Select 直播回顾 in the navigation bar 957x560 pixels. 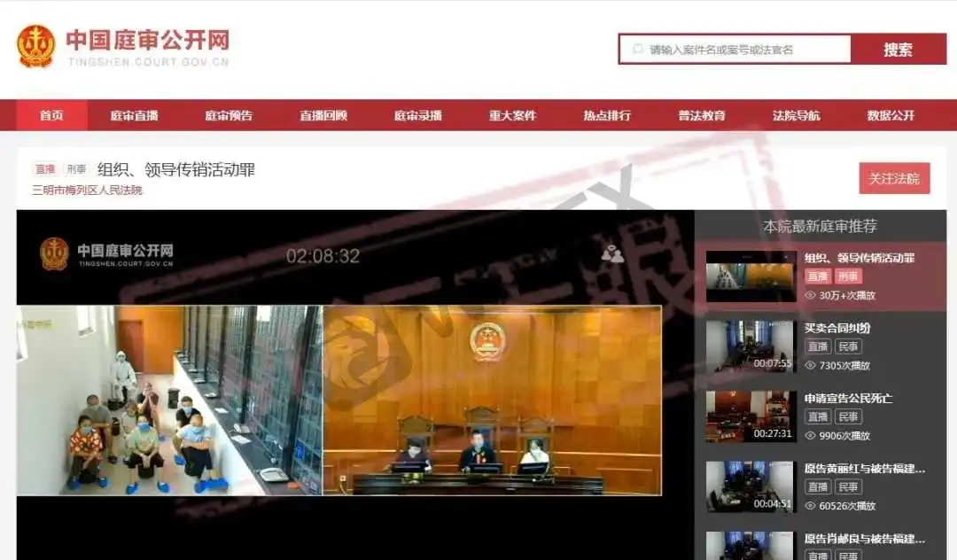pos(323,115)
